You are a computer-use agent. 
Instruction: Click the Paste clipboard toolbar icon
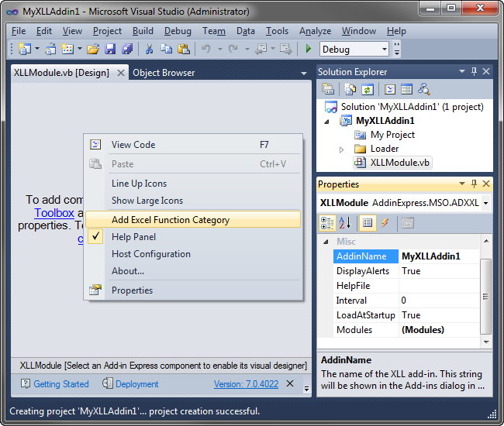[184, 49]
